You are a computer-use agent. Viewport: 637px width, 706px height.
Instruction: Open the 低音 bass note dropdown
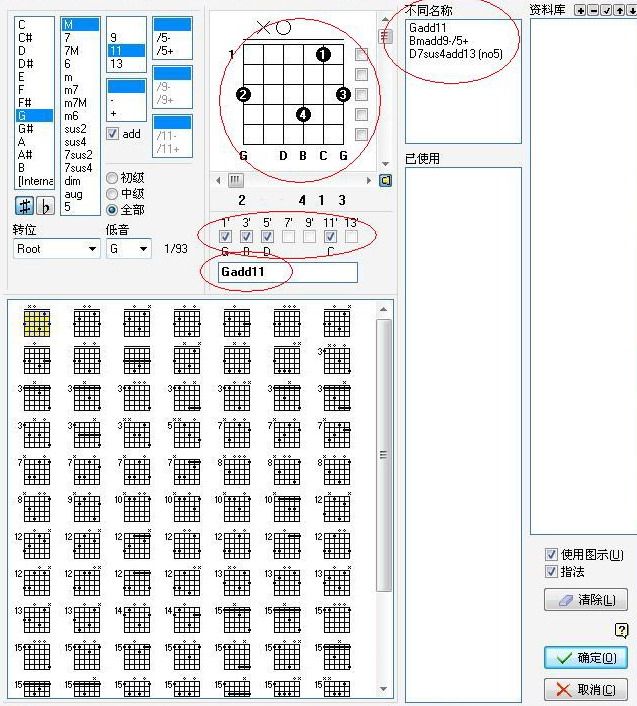point(129,248)
